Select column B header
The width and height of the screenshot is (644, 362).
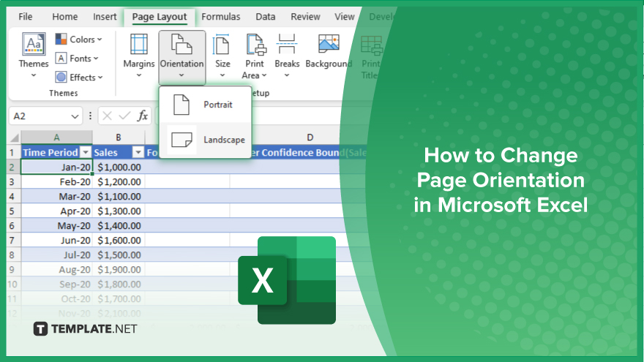point(119,137)
